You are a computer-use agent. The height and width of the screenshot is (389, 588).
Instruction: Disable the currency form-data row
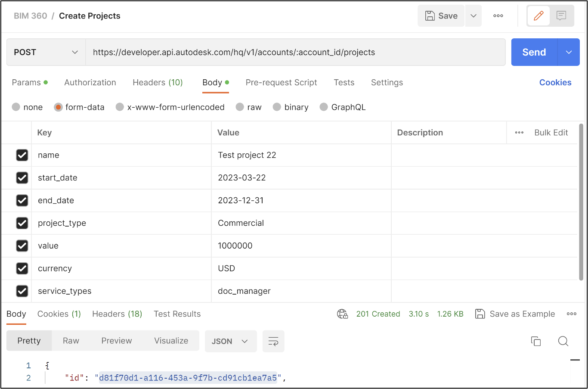coord(22,268)
